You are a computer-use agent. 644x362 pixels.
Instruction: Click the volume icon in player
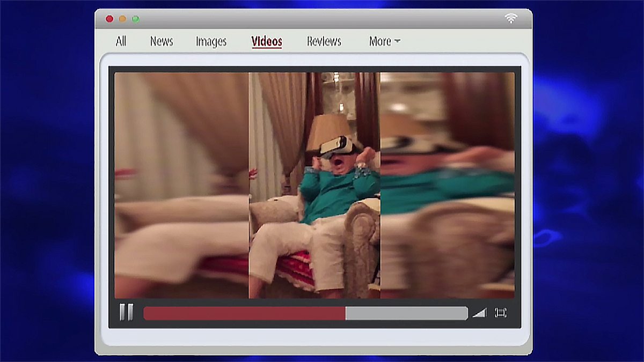479,313
